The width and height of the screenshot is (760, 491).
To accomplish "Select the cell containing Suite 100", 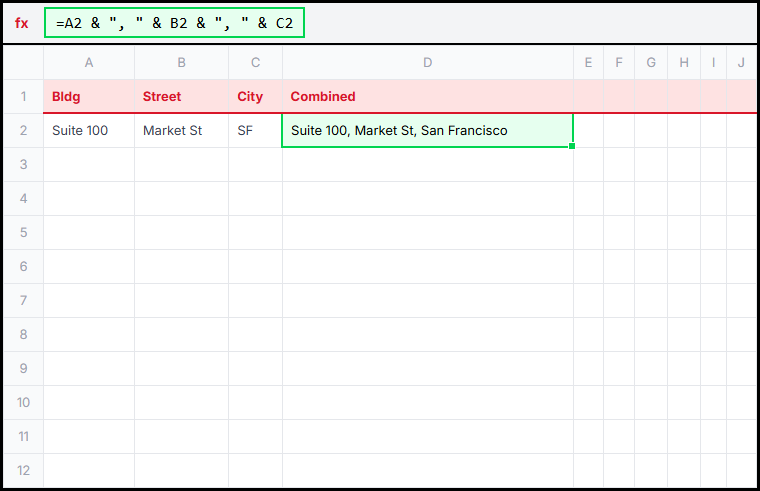I will point(89,131).
